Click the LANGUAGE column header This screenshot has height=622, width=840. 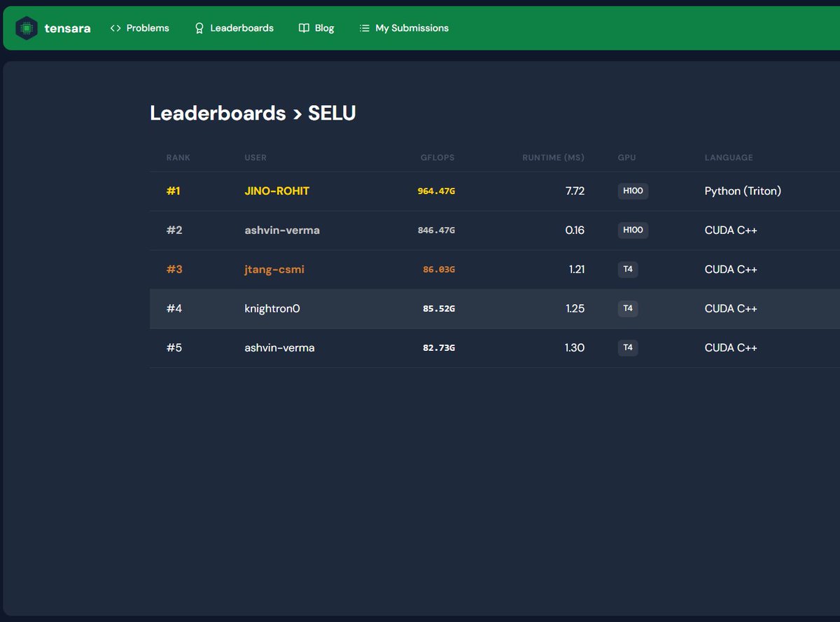729,158
